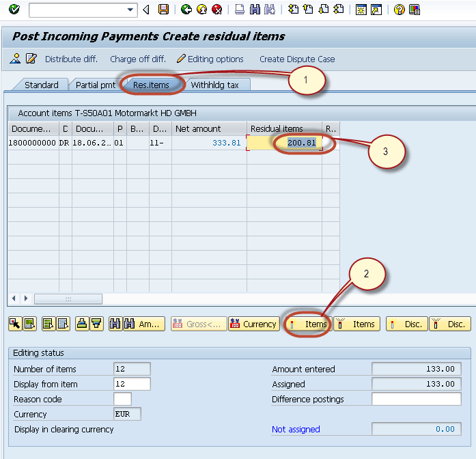Switch to the Standard tab
Image resolution: width=476 pixels, height=459 pixels.
(x=41, y=85)
